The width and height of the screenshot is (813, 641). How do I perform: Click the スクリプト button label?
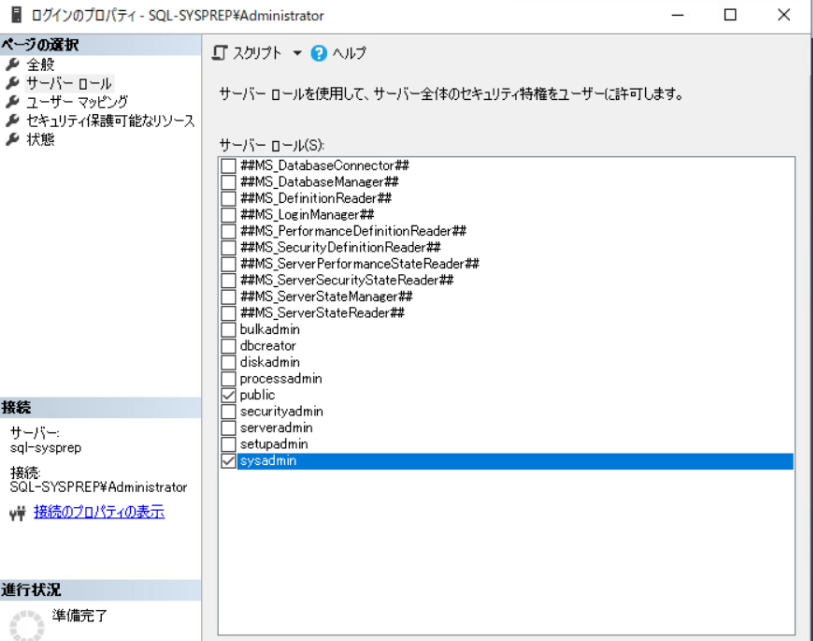(x=257, y=53)
